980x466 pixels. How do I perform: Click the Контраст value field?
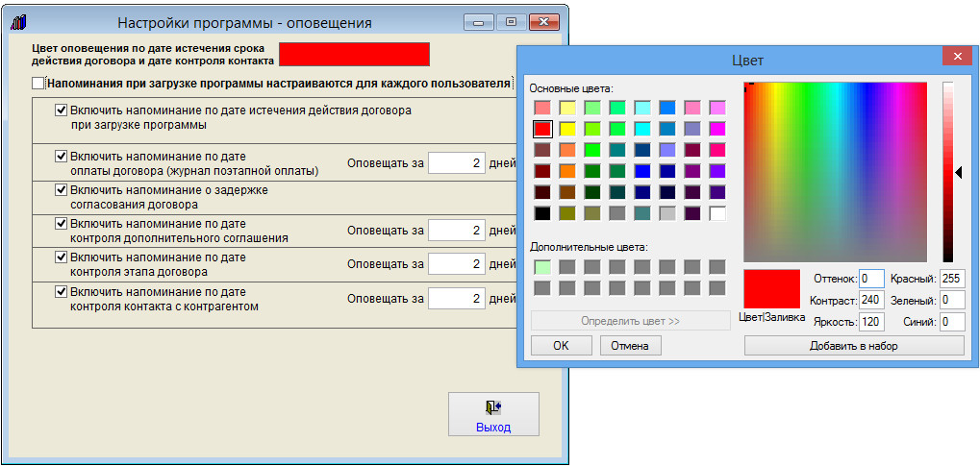coord(872,301)
